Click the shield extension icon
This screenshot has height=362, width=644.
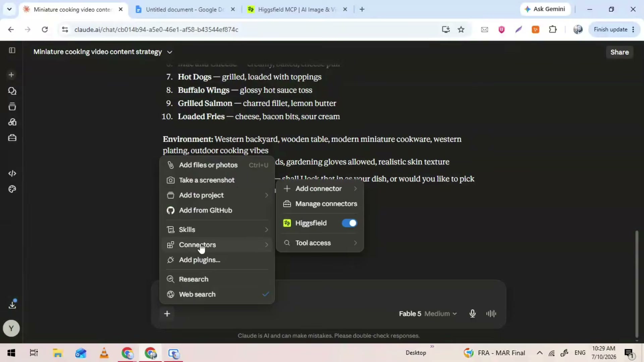point(501,30)
